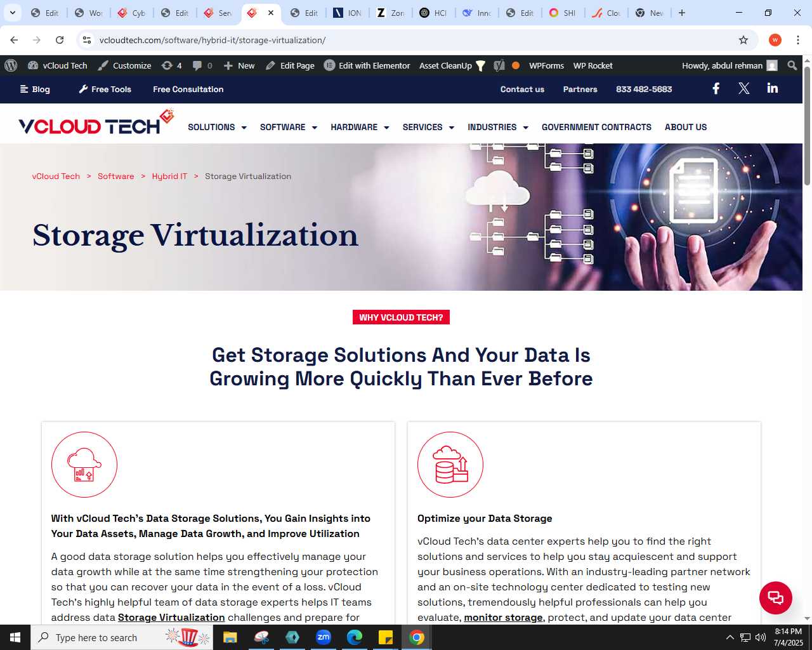
Task: Close the active vCloud Tech tab
Action: coord(271,13)
